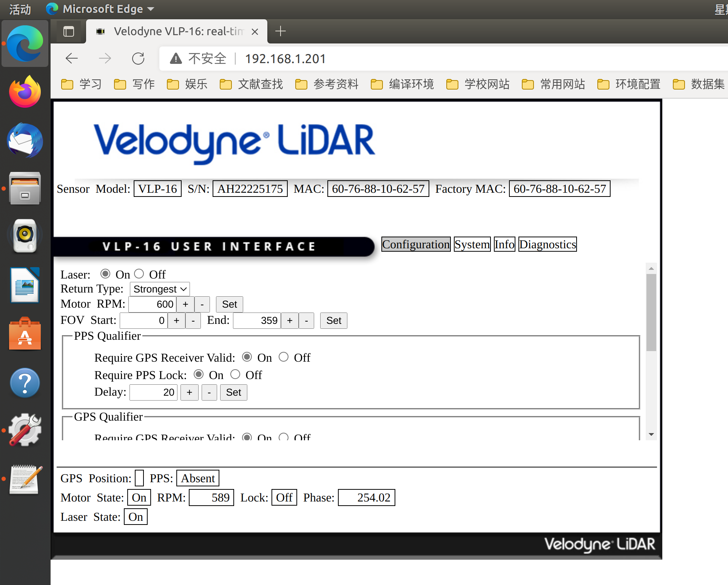Launch Thunderbird mail client
This screenshot has width=728, height=585.
pyautogui.click(x=24, y=141)
